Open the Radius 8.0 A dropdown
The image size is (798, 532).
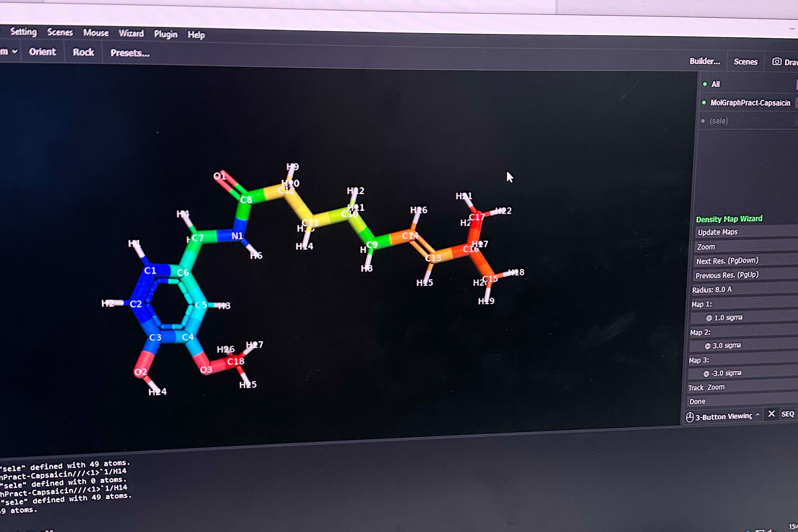712,290
